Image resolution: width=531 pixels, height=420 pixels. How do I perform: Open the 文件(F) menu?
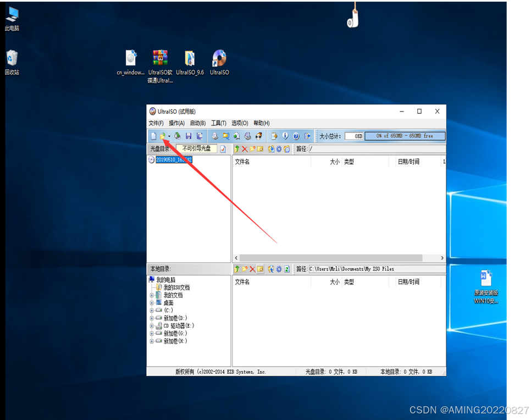pyautogui.click(x=156, y=123)
